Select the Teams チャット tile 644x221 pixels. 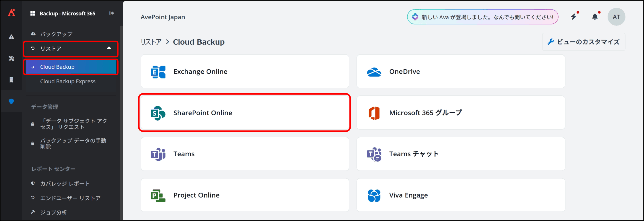(x=460, y=154)
